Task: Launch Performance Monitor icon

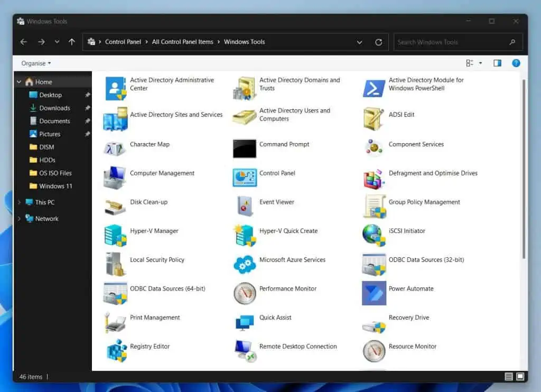Action: coord(245,293)
